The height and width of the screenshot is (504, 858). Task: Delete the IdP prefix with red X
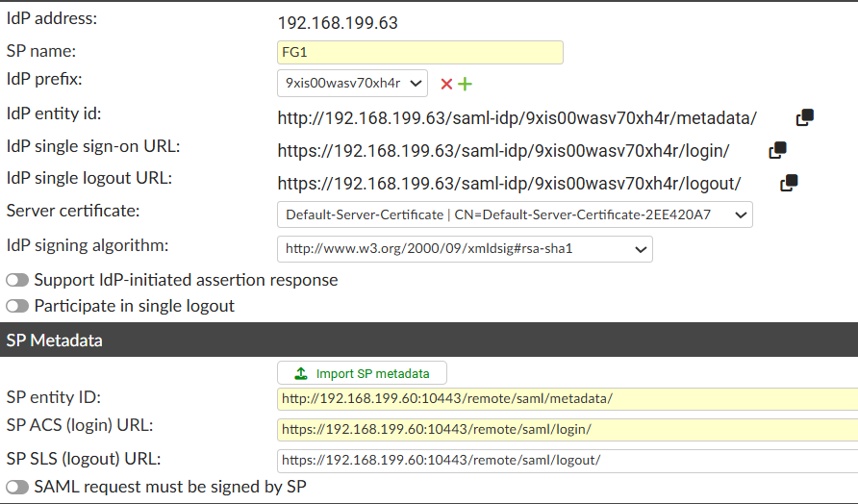point(446,84)
